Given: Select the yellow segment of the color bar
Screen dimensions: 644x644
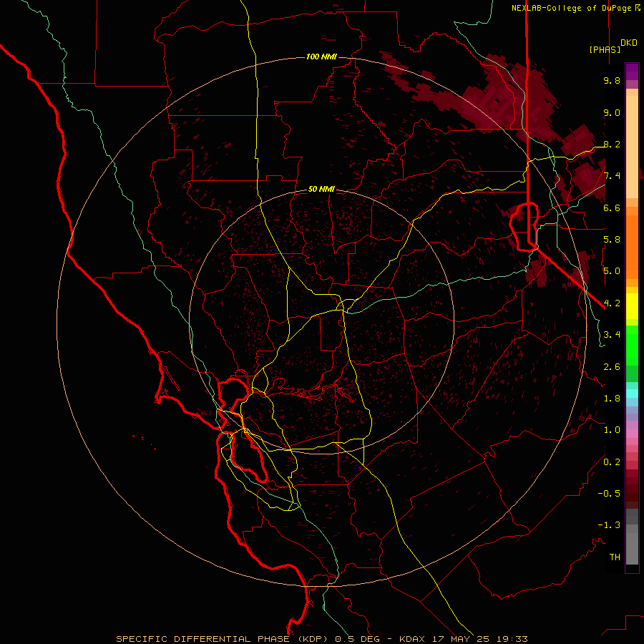Looking at the screenshot, I should point(632,306).
